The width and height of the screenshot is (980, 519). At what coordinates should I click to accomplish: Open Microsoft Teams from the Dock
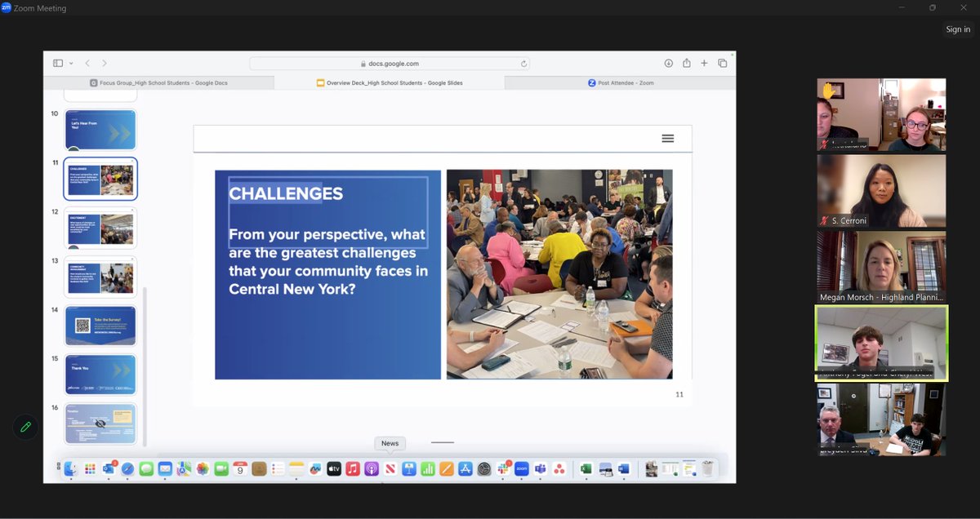click(x=540, y=468)
